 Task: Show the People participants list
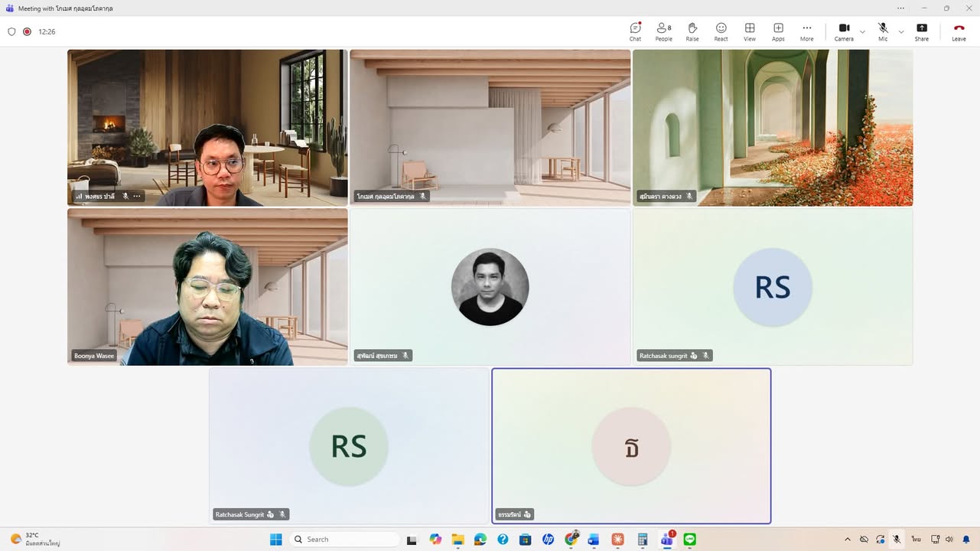663,31
